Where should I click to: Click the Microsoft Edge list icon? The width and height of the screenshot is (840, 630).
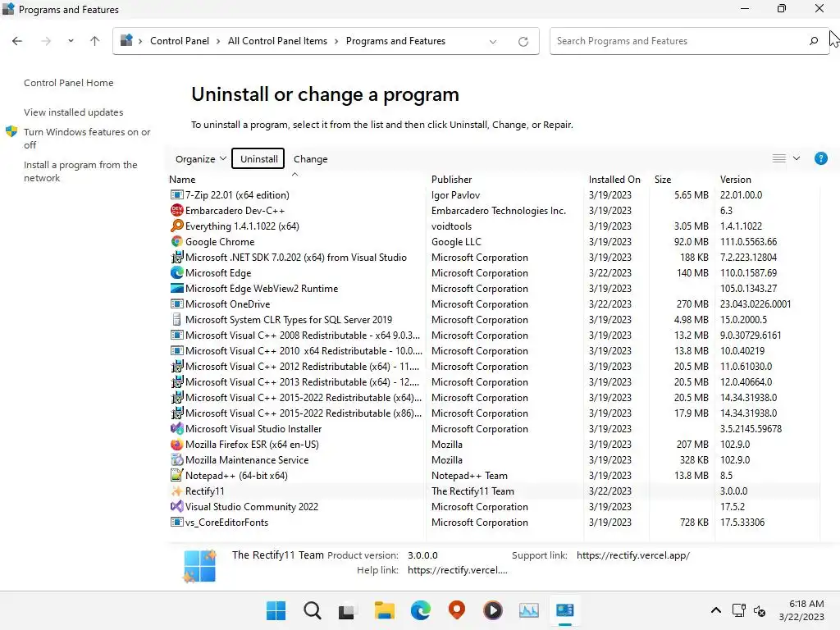(x=176, y=272)
